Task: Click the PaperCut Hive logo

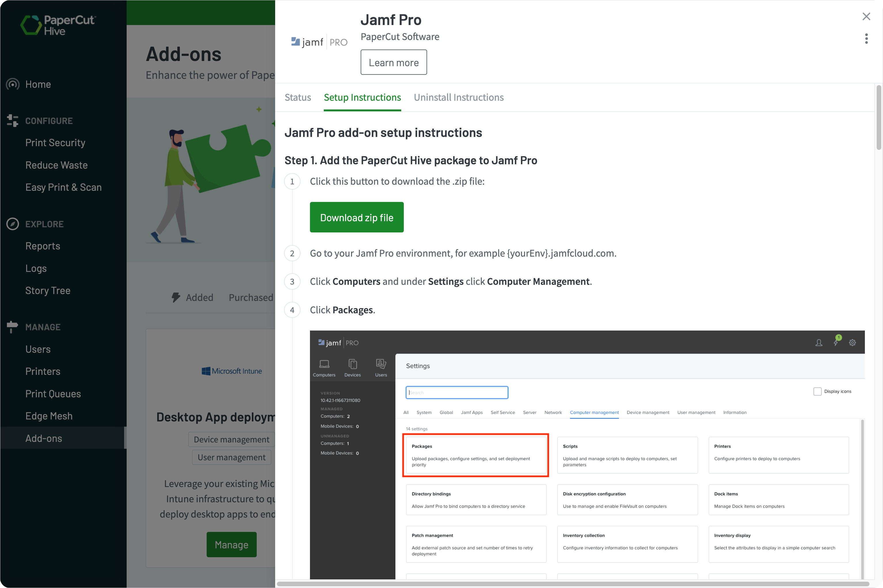Action: click(58, 26)
